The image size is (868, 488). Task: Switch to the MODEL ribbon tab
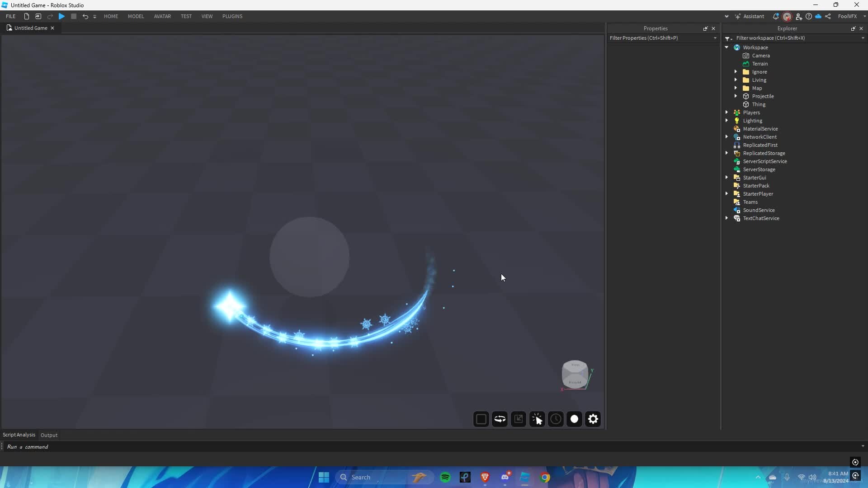tap(136, 16)
